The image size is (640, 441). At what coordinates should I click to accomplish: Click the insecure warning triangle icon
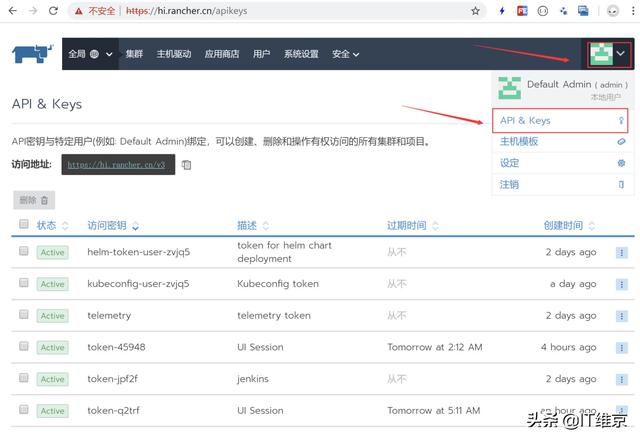tap(79, 11)
